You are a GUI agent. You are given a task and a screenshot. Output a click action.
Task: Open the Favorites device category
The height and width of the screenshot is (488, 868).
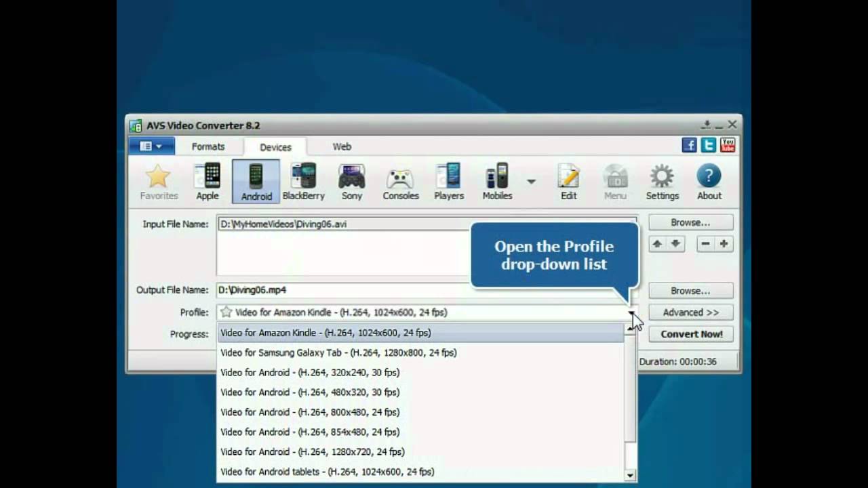pos(159,182)
